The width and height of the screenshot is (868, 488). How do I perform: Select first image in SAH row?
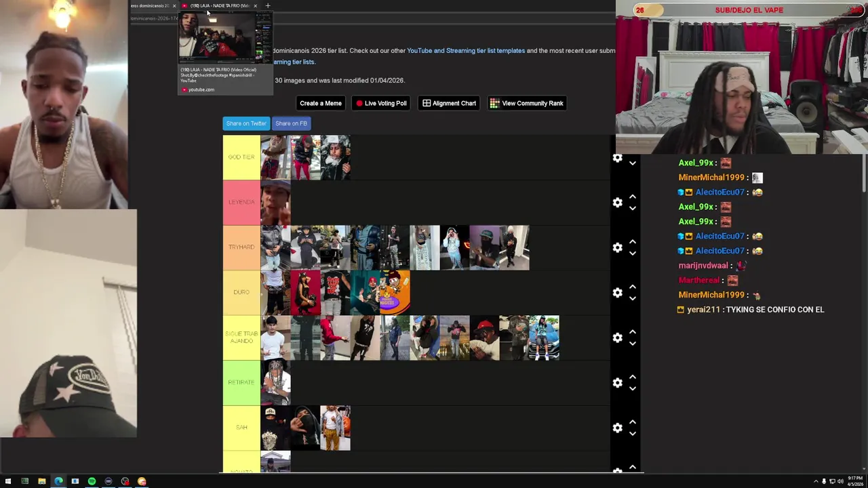(x=275, y=428)
